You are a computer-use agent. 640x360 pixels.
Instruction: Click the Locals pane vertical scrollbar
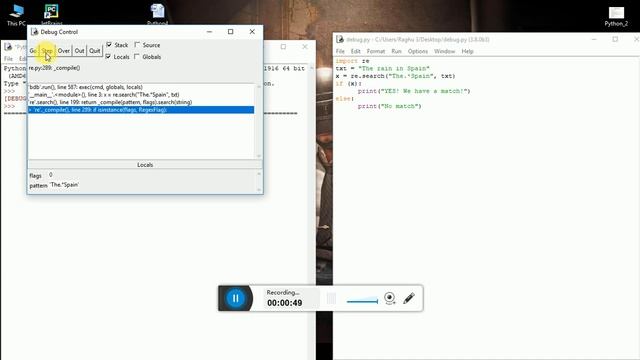coord(259,182)
